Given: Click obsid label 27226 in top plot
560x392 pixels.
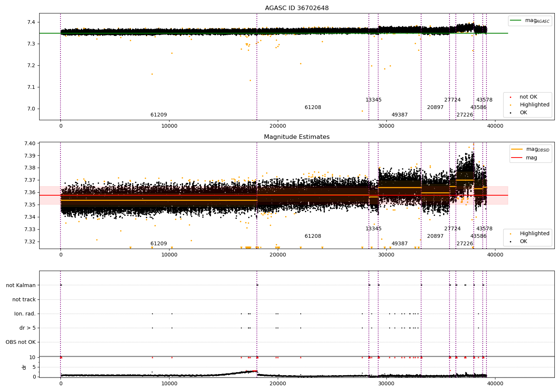Looking at the screenshot, I should pyautogui.click(x=465, y=115).
